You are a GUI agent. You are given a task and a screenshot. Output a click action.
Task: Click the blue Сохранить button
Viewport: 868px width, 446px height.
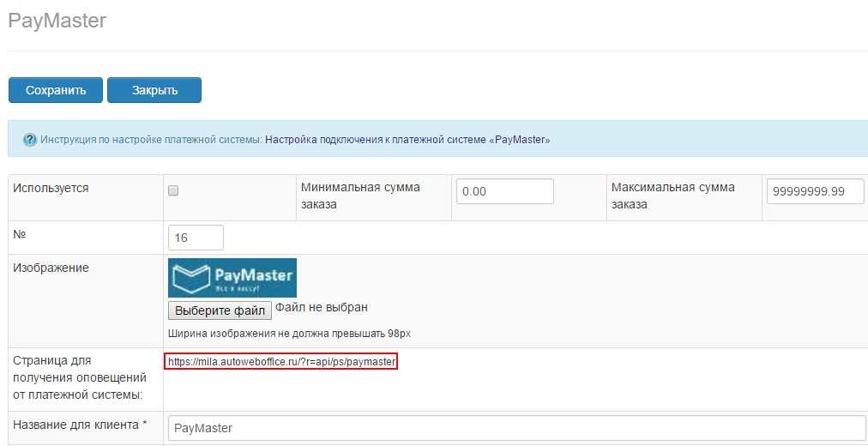(56, 90)
